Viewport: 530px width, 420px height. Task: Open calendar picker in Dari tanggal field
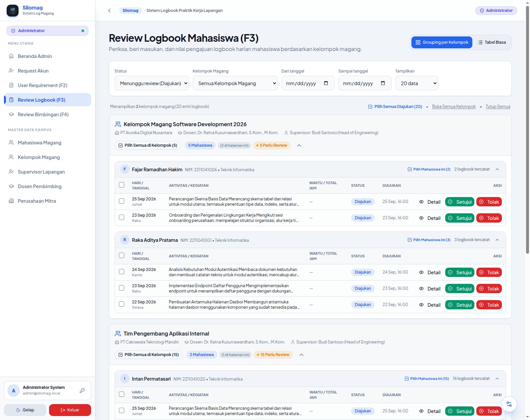[326, 83]
